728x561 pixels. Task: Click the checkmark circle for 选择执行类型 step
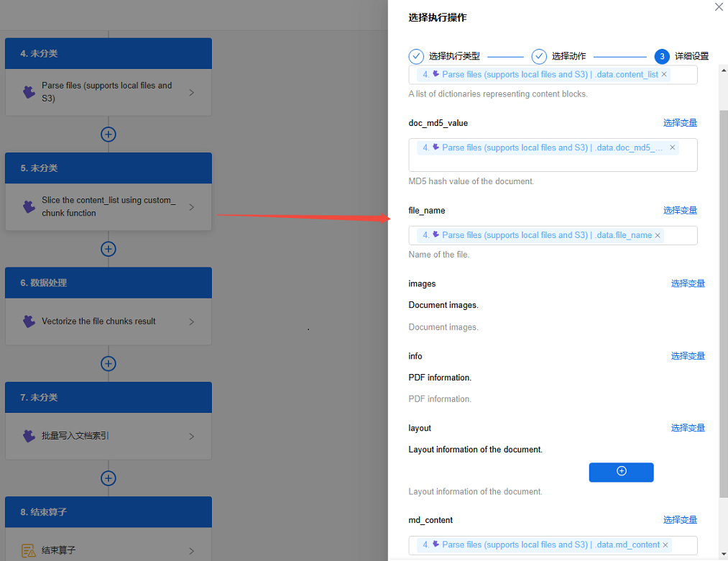(416, 56)
